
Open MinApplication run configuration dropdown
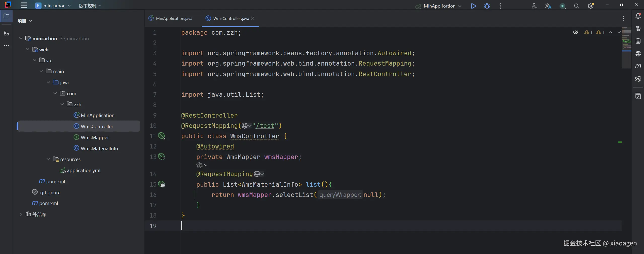438,6
